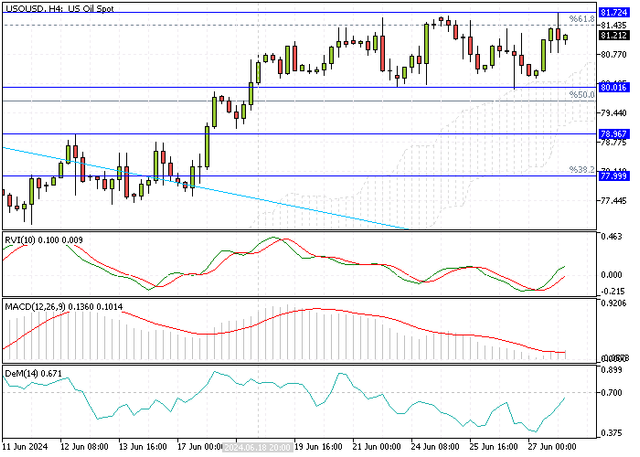Click the 24 Jun 08:00 time label
Screen dimensions: 640x457
435,447
